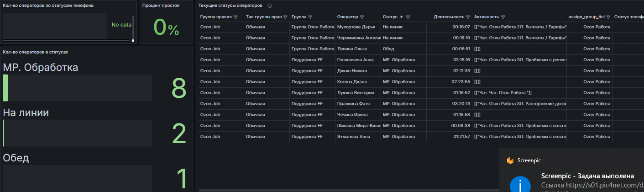Screen dimensions: 644x192
Task: Click duration 01:15:52 cell
Action: tap(449, 93)
